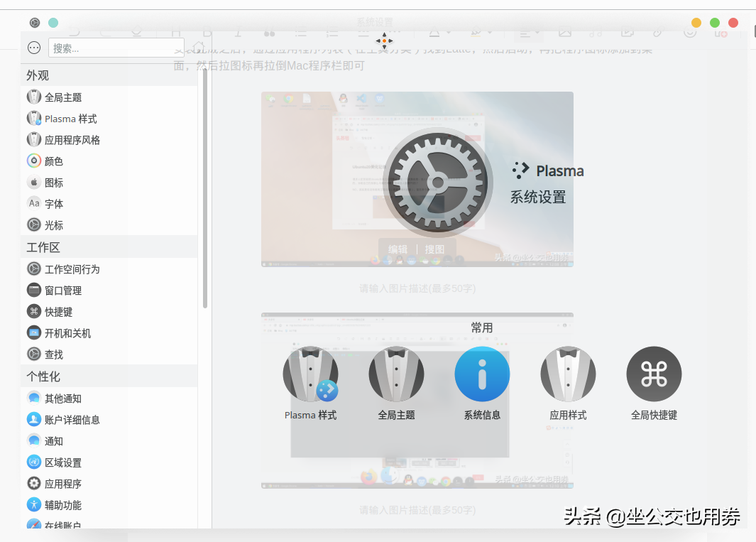Open the sidebar menu button left of the search box
The height and width of the screenshot is (542, 756).
pos(34,48)
